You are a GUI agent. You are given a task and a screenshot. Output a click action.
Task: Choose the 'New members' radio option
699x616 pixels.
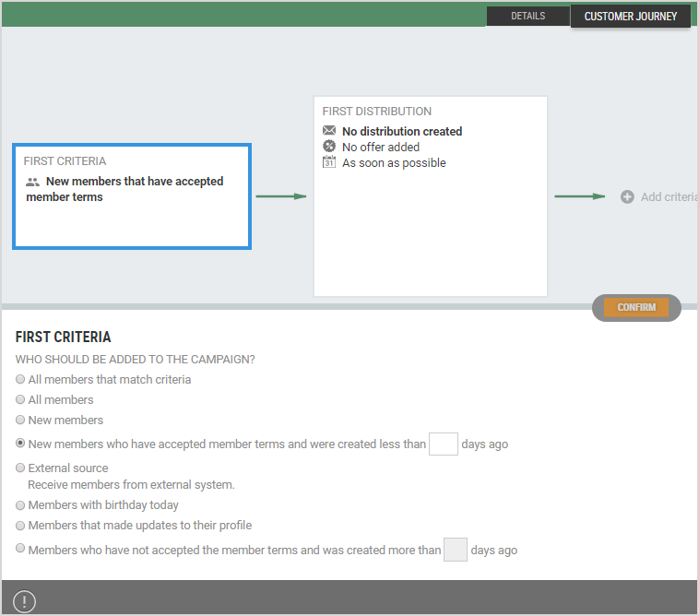pyautogui.click(x=20, y=420)
